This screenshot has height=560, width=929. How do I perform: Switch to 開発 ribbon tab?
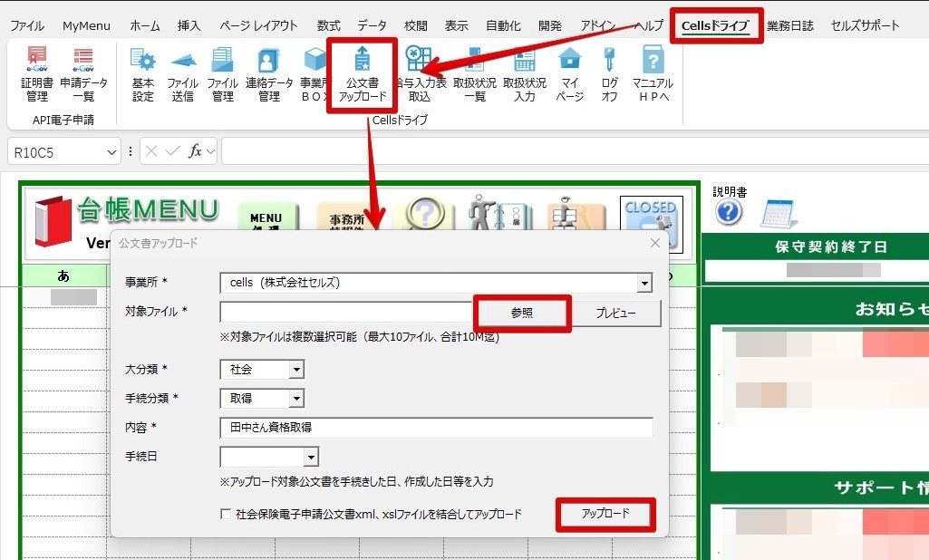tap(550, 25)
